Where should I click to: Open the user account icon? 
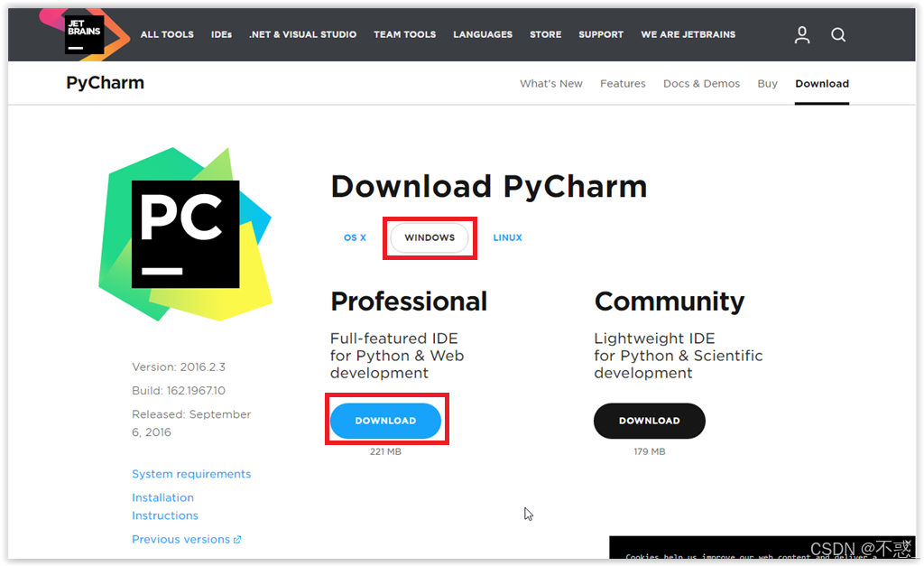tap(801, 35)
